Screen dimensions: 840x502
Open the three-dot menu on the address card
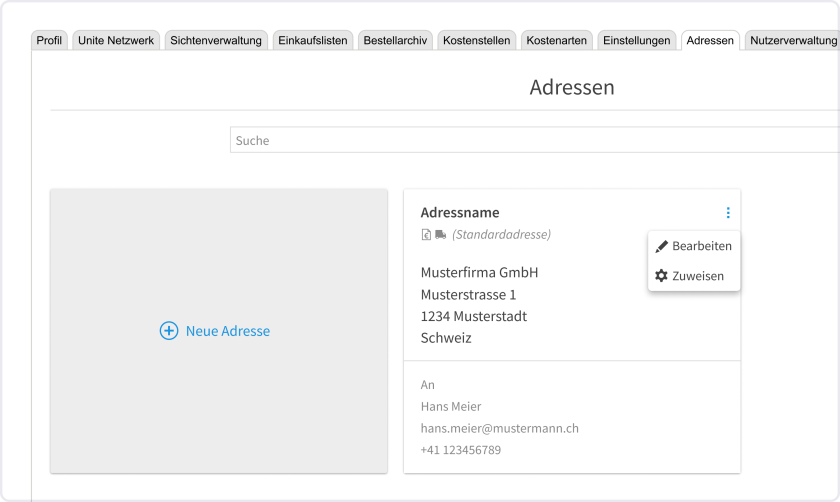tap(728, 213)
